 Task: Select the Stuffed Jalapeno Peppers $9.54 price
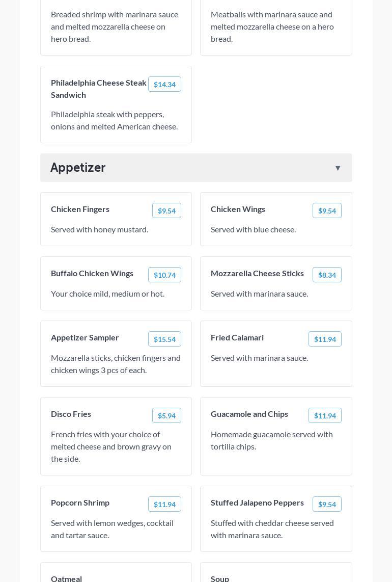coord(327,505)
